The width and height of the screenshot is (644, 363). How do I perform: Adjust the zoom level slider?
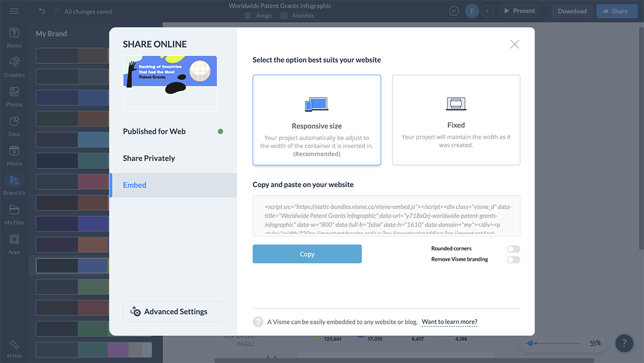pyautogui.click(x=531, y=343)
